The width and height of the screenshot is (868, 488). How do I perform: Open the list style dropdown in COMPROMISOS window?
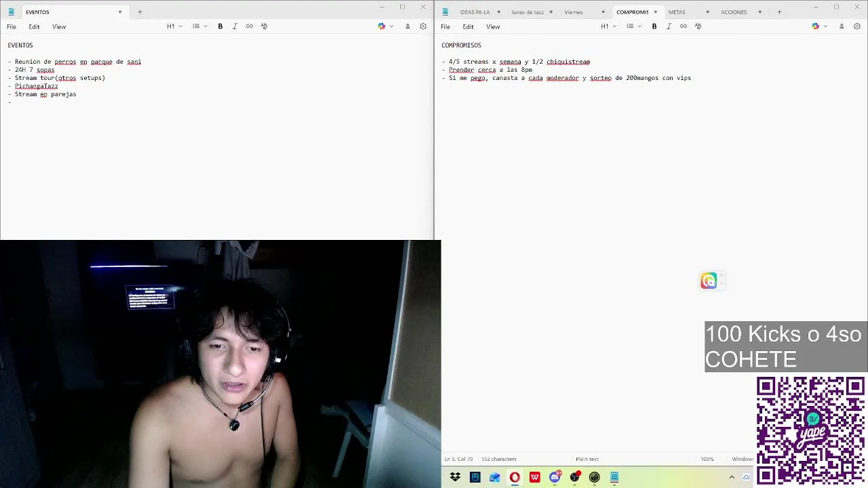pyautogui.click(x=633, y=26)
